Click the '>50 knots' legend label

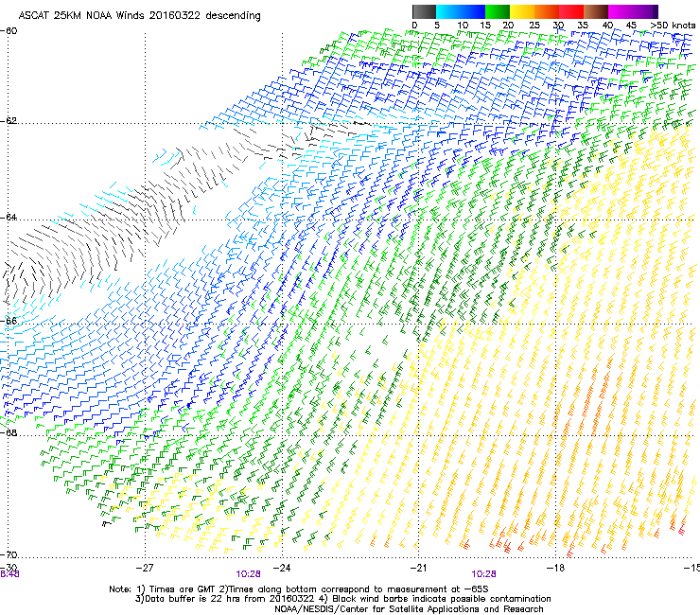point(673,26)
